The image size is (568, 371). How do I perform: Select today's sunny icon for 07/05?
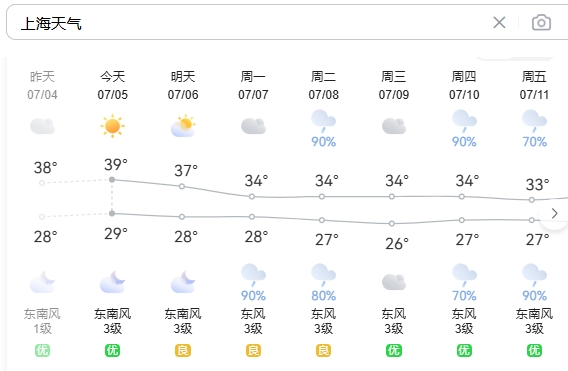[x=112, y=126]
